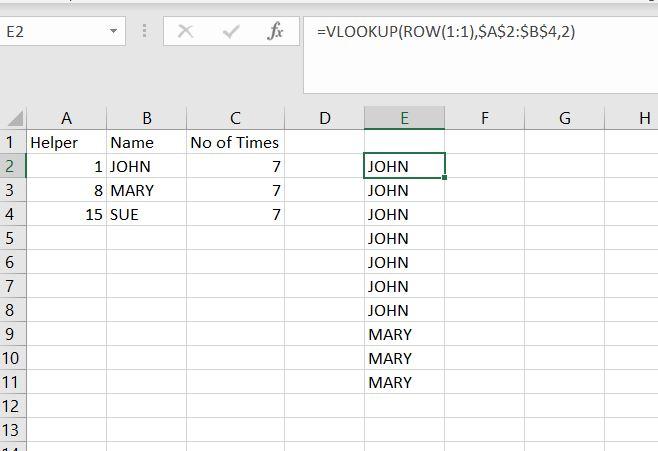Click the 'Helper' cell
This screenshot has height=451, width=658.
tap(66, 142)
